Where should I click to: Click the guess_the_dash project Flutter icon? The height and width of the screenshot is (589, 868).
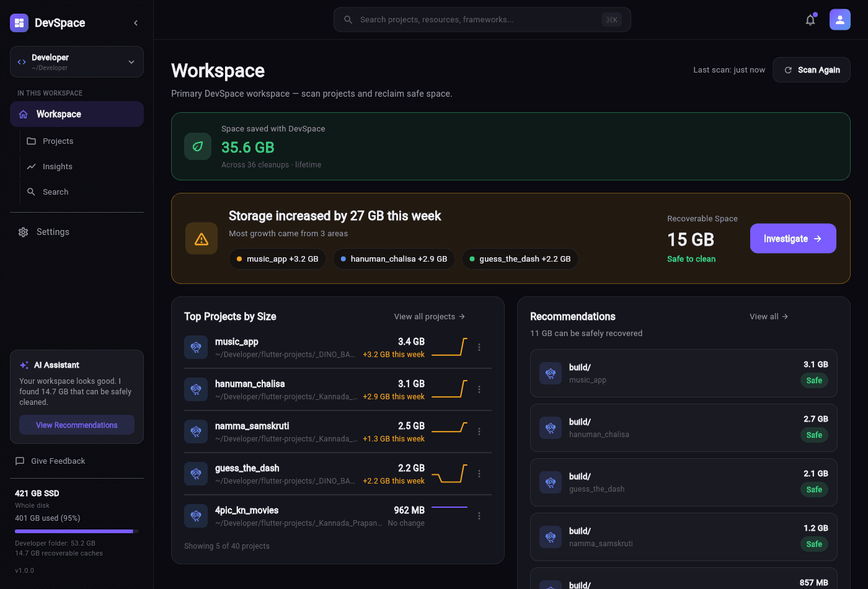(x=196, y=474)
